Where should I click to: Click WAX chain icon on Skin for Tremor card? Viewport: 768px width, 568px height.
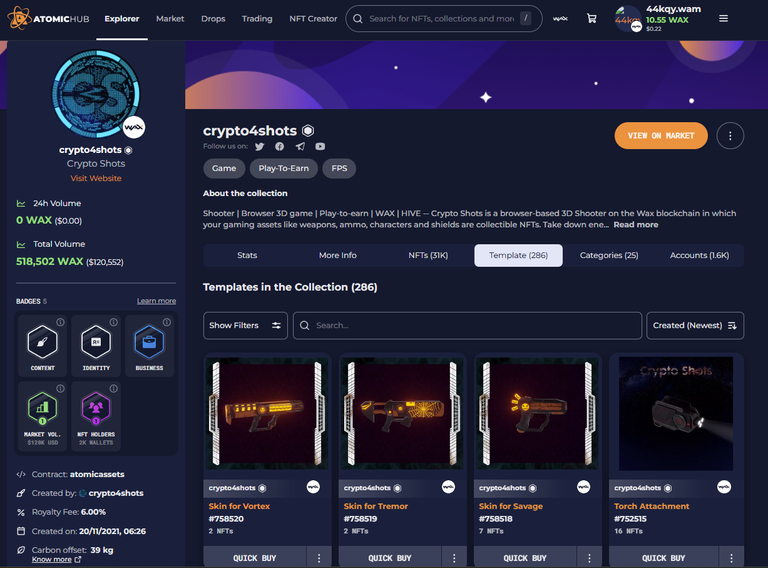pos(448,487)
